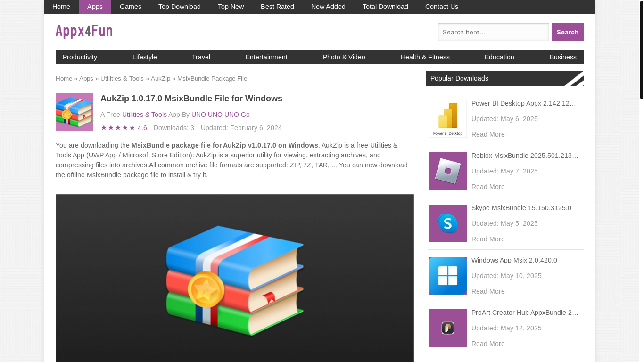Click 'Updated: May 5, 2025' text
644x362 pixels.
point(504,223)
